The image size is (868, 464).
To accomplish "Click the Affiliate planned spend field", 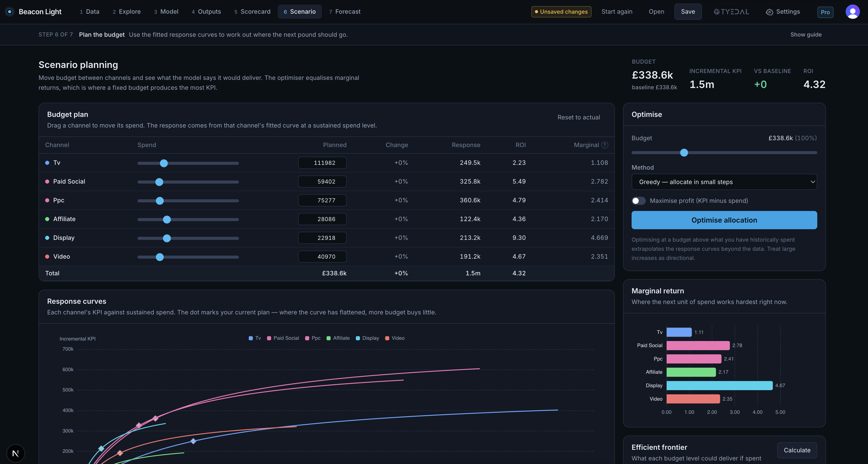I will 322,219.
